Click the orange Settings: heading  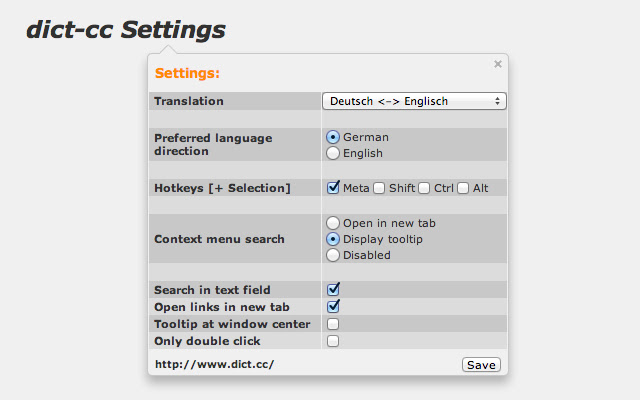[x=187, y=73]
